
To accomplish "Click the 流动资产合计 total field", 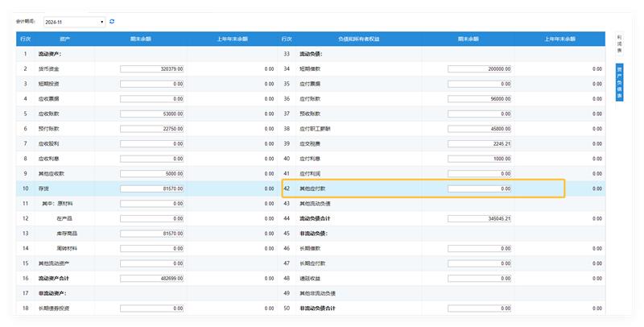I will point(152,278).
